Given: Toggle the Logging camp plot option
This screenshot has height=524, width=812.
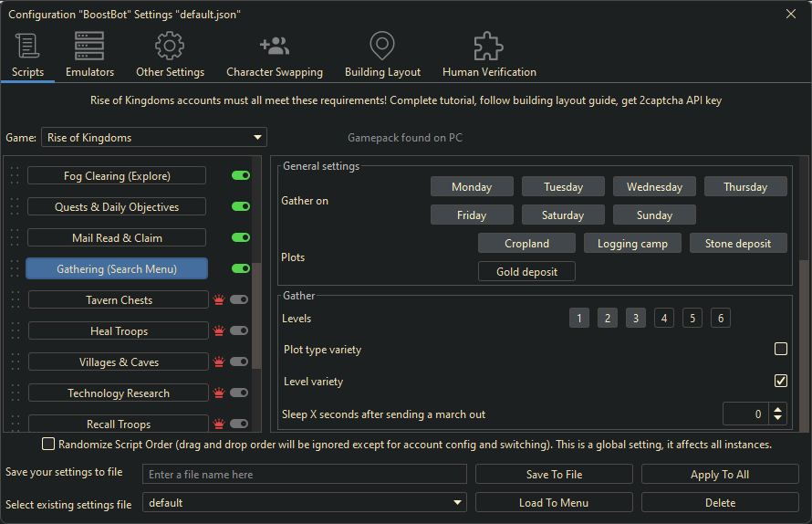Looking at the screenshot, I should pos(632,243).
